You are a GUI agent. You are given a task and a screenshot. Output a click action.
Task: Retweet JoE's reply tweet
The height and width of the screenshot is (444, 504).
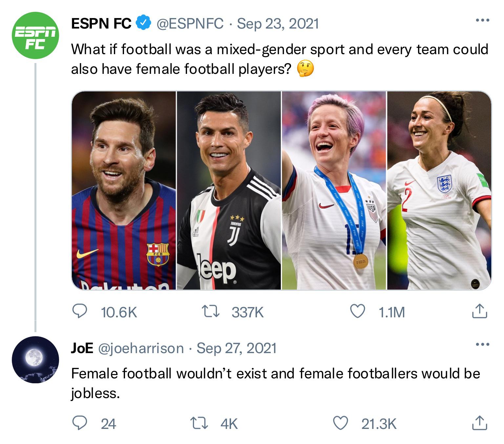[x=200, y=423]
